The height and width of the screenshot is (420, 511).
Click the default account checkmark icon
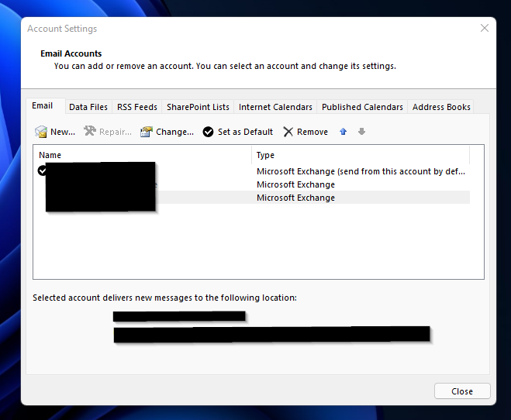(x=42, y=171)
